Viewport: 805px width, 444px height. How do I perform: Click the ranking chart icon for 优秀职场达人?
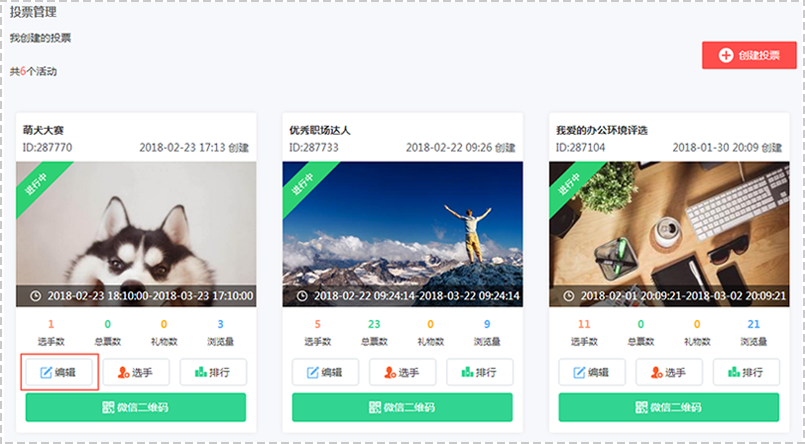pyautogui.click(x=467, y=372)
